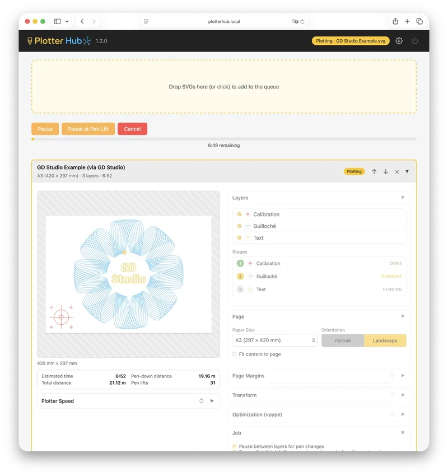Select Landscape orientation
The height and width of the screenshot is (476, 448).
(385, 340)
